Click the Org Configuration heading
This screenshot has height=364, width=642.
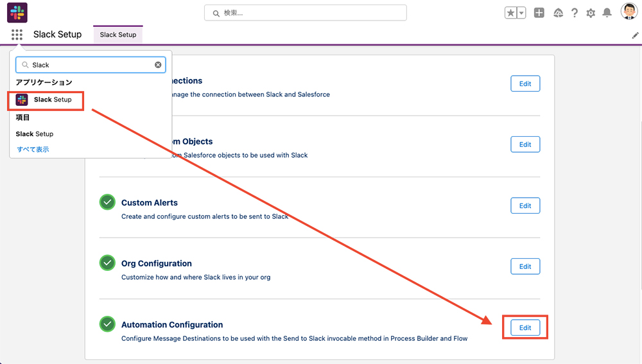157,263
